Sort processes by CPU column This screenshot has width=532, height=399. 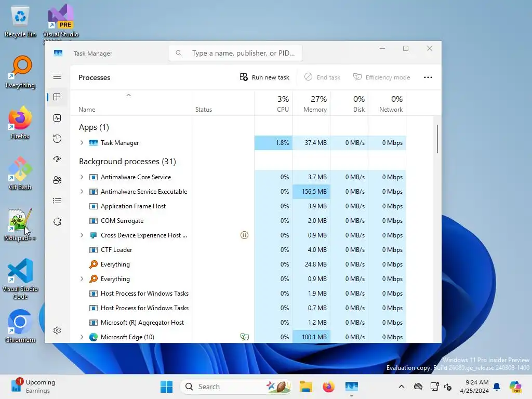click(x=273, y=103)
